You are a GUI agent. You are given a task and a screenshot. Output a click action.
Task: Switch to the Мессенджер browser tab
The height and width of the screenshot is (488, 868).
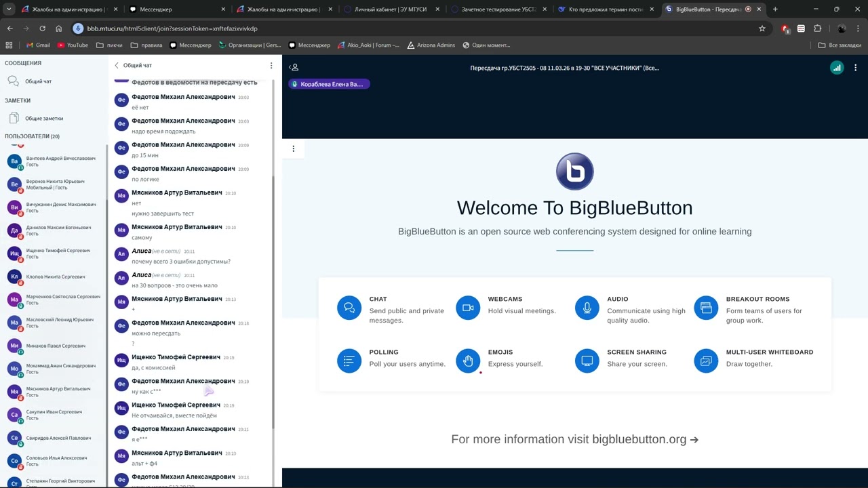click(176, 9)
